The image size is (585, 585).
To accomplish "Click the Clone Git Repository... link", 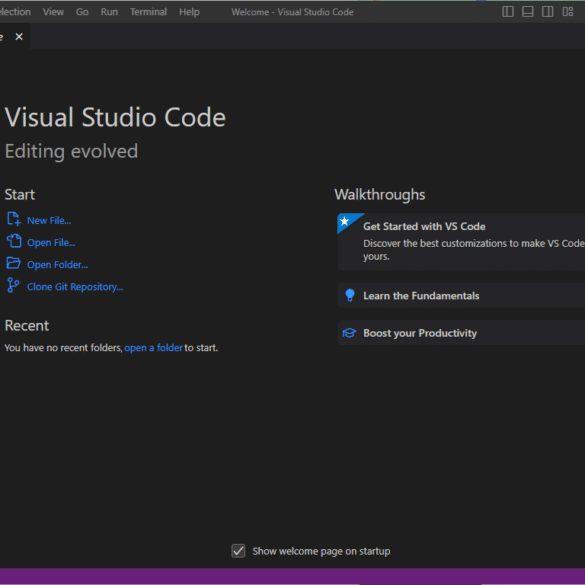I will [75, 287].
